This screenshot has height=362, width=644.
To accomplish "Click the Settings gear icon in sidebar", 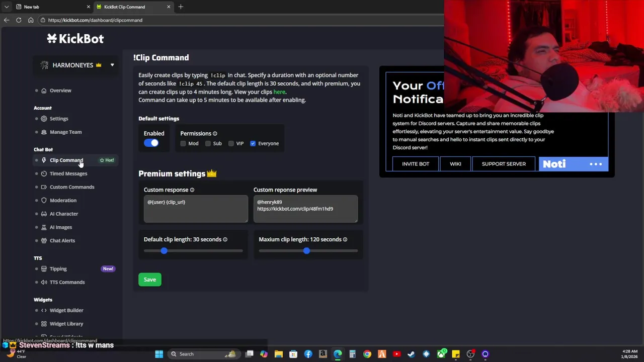I will pyautogui.click(x=44, y=119).
